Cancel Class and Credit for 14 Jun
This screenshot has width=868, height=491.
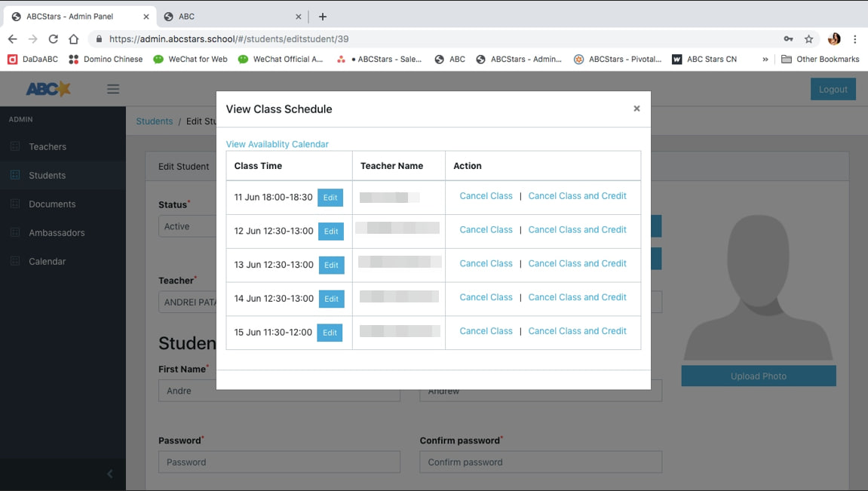[x=578, y=297]
